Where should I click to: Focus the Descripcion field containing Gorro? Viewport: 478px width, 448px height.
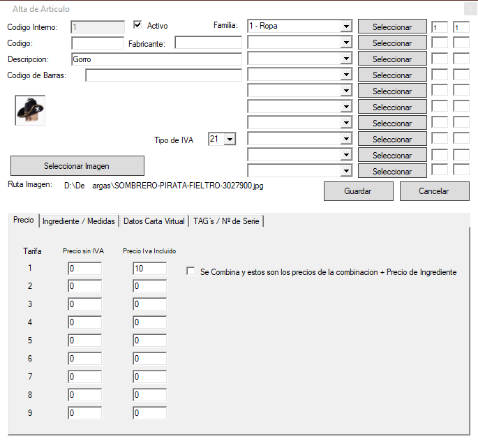point(157,59)
